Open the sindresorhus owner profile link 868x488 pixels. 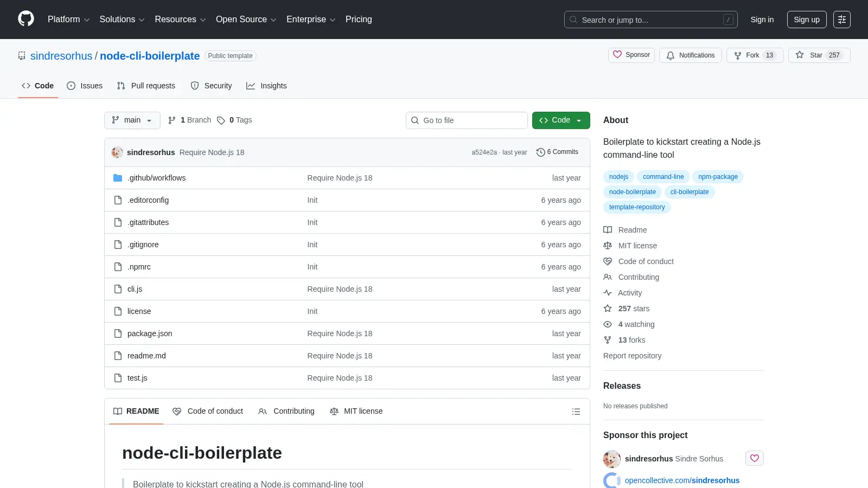click(x=61, y=56)
